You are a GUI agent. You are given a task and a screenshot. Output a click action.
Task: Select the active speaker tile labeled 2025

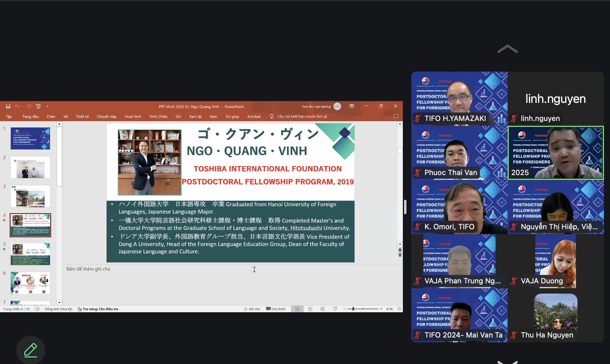(556, 153)
